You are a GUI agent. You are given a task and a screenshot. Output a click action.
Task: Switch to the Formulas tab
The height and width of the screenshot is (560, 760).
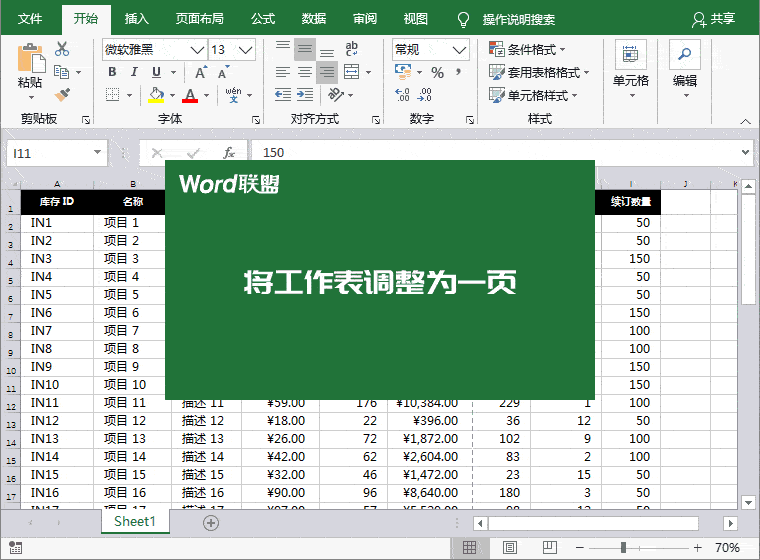[x=263, y=19]
